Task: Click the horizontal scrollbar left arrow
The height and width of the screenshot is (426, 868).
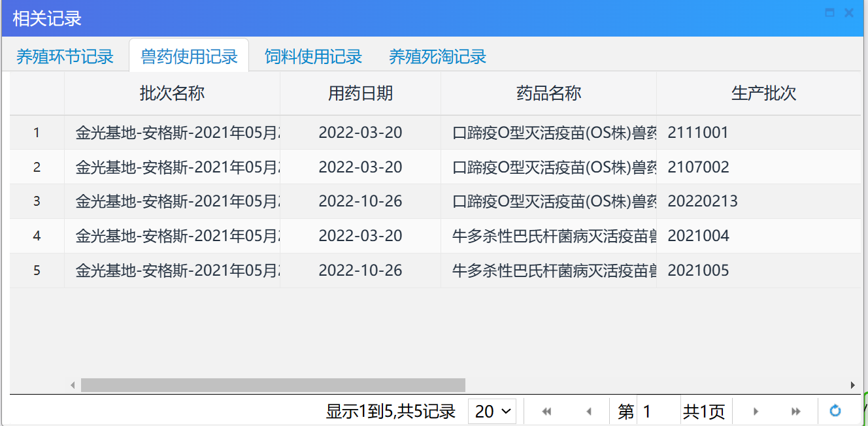Action: click(73, 385)
